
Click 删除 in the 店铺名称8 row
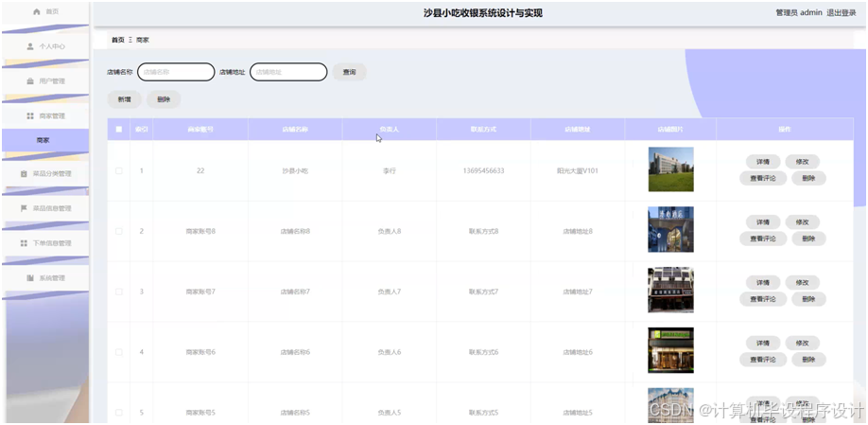tap(808, 239)
